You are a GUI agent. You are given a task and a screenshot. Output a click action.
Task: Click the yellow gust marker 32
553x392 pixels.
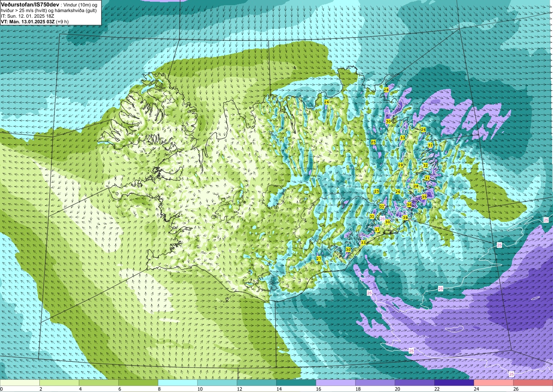pyautogui.click(x=425, y=165)
